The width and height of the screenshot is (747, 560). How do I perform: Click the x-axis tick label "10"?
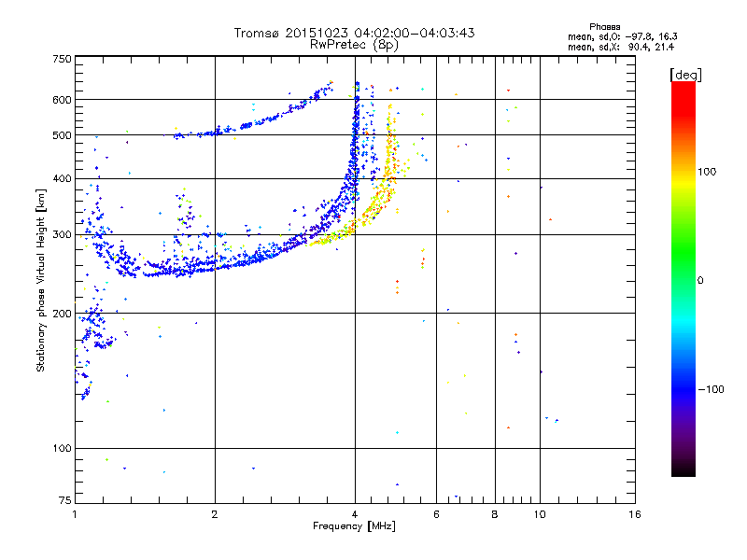[x=540, y=514]
